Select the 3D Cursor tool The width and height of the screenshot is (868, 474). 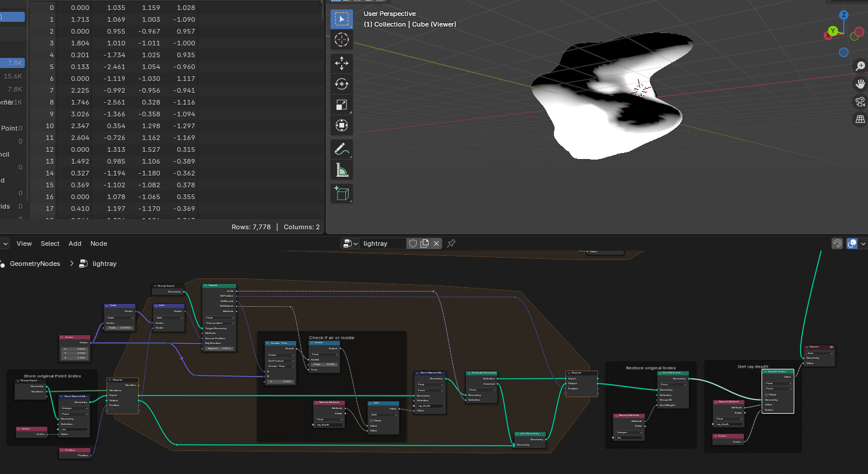point(341,40)
